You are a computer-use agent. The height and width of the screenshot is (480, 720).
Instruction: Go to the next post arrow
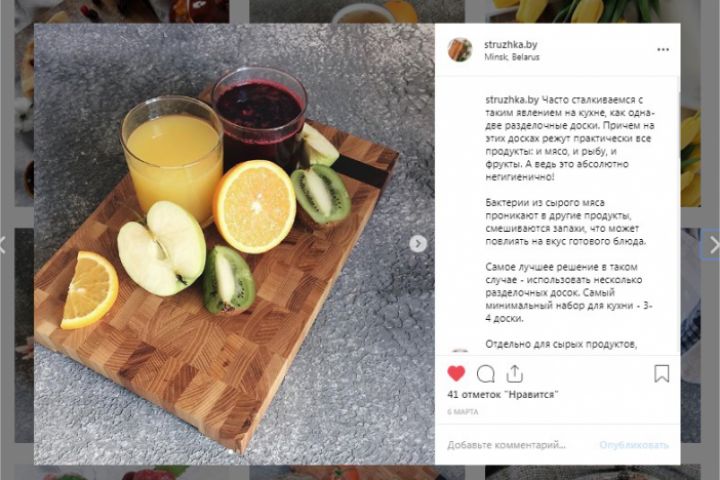click(x=714, y=244)
